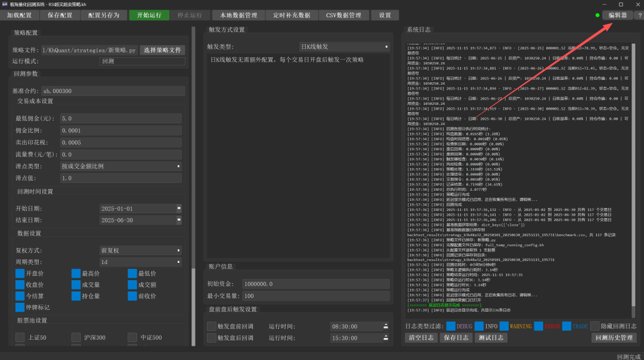Viewport: 644px width, 360px height.
Task: Click 选择策略文件 button
Action: coord(162,50)
